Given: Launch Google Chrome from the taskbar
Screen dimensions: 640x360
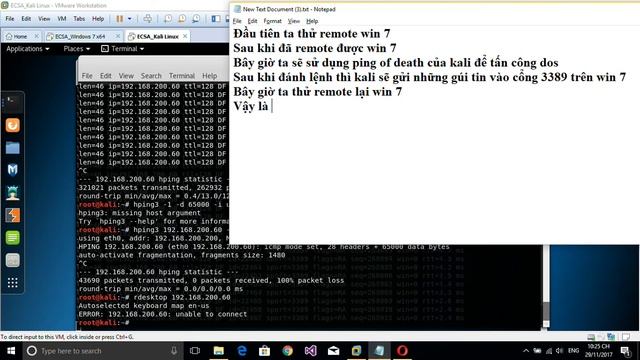Looking at the screenshot, I should point(287,351).
